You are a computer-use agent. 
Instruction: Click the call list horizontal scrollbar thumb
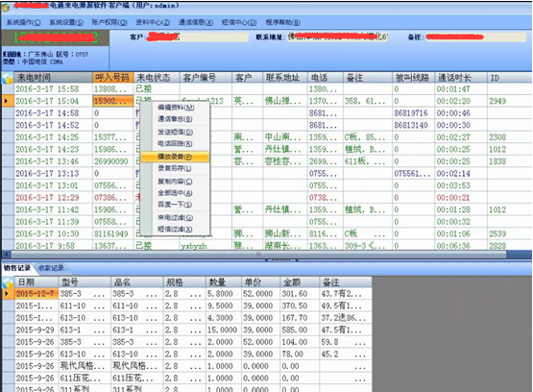click(258, 255)
